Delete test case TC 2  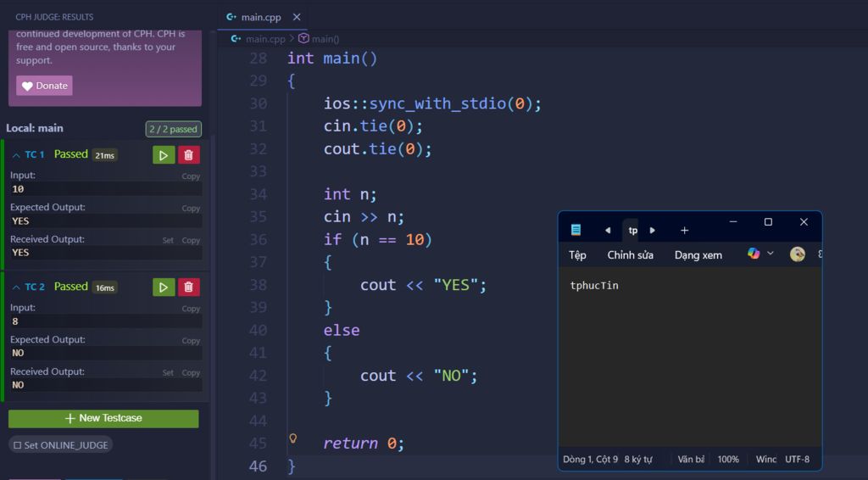click(x=188, y=287)
